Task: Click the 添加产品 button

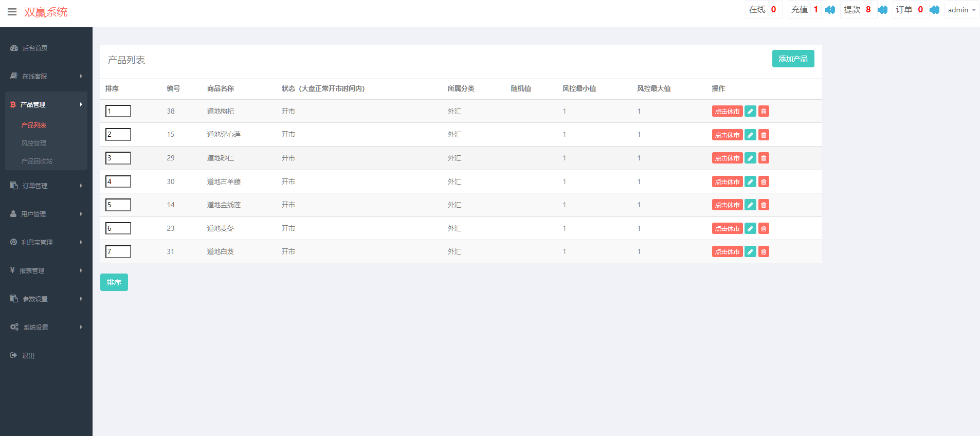Action: click(x=792, y=59)
